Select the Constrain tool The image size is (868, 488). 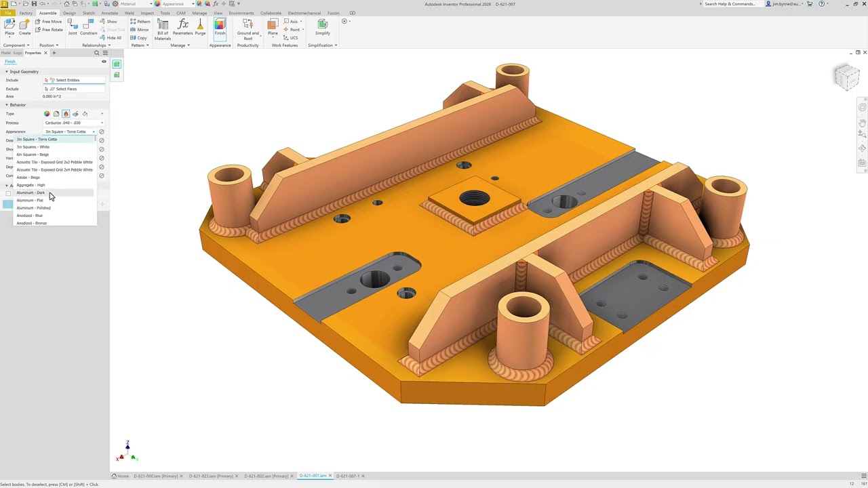pyautogui.click(x=89, y=27)
